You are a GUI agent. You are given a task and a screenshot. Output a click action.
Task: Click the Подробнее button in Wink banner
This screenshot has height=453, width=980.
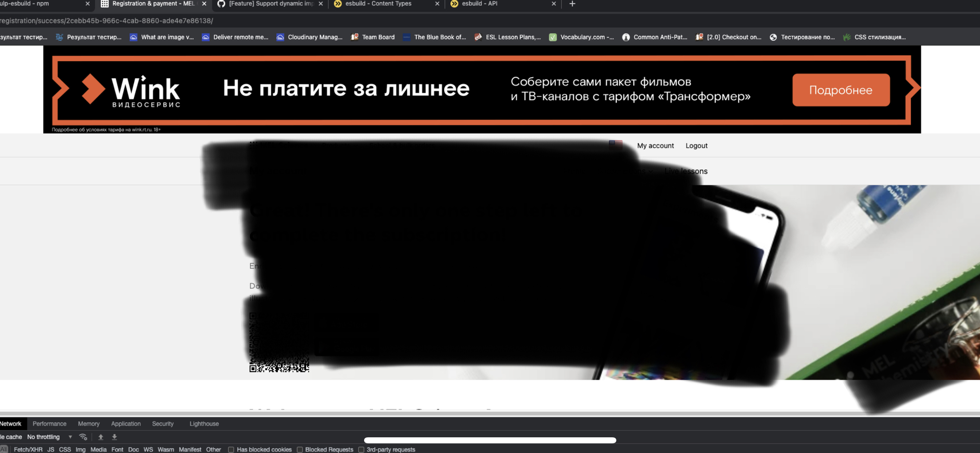[841, 90]
